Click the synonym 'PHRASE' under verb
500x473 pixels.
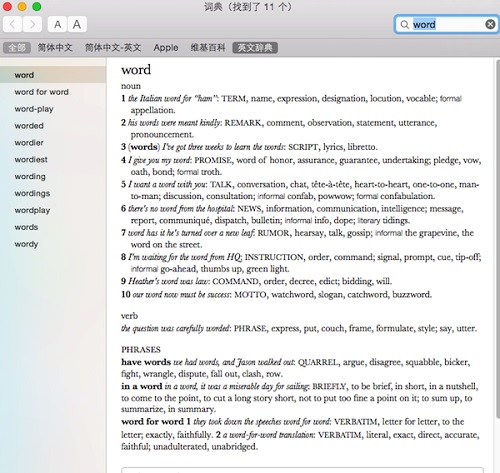[250, 329]
